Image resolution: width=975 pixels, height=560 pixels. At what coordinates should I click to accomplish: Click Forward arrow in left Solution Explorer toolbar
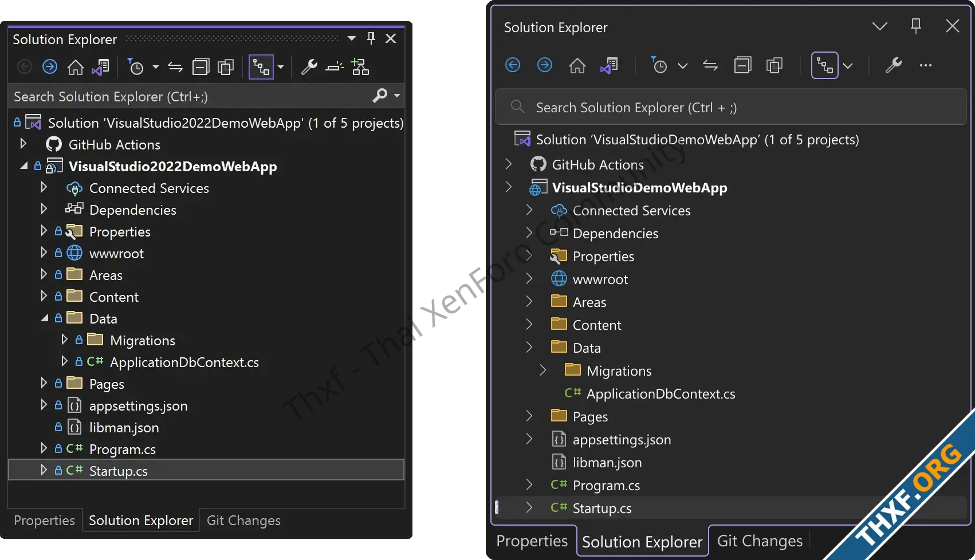coord(50,67)
